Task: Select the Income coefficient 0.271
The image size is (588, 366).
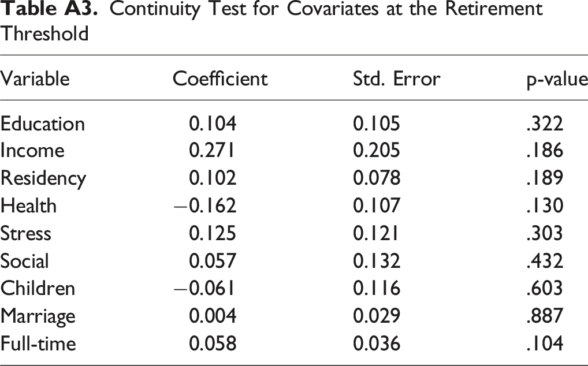Action: (212, 151)
